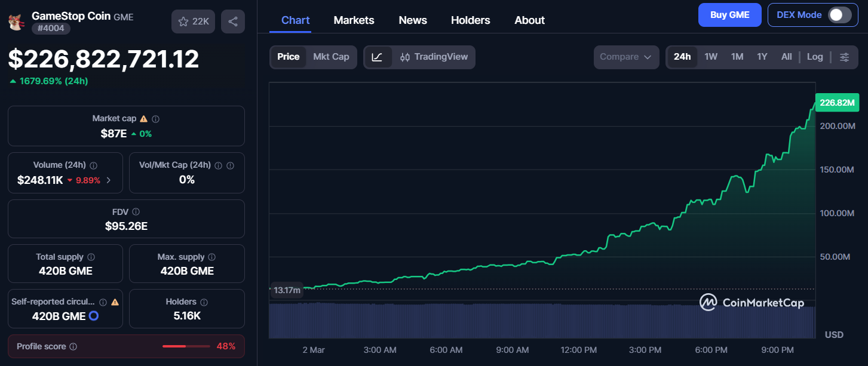Open the Total supply info icon
This screenshot has height=366, width=868.
point(91,257)
